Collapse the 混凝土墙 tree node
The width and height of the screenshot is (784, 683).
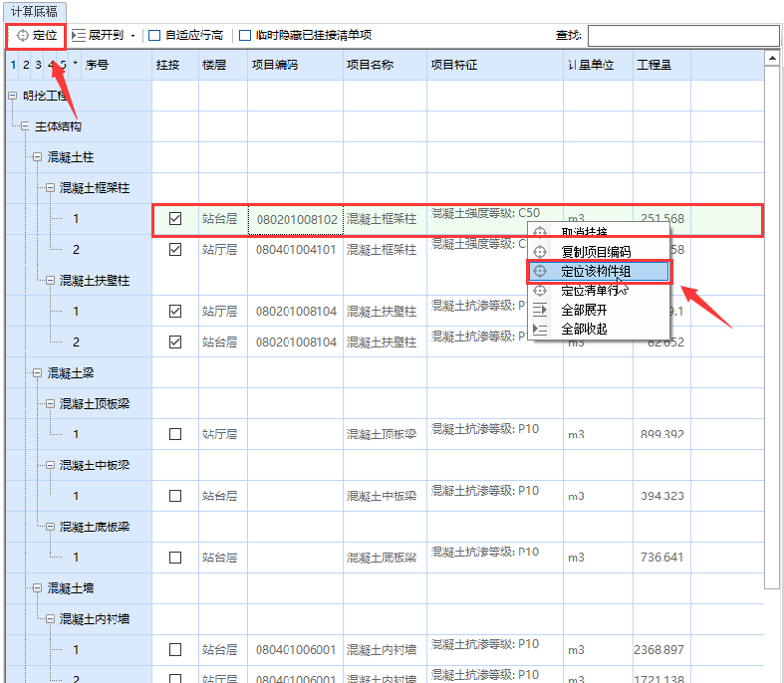coord(38,588)
